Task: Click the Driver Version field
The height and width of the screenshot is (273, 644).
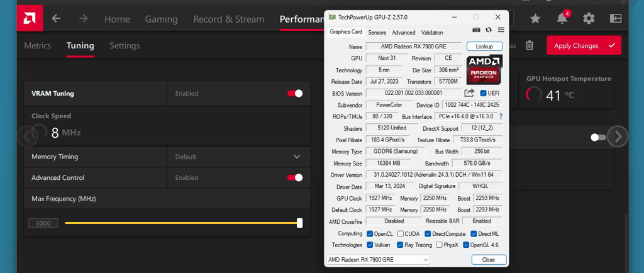Action: [x=434, y=175]
